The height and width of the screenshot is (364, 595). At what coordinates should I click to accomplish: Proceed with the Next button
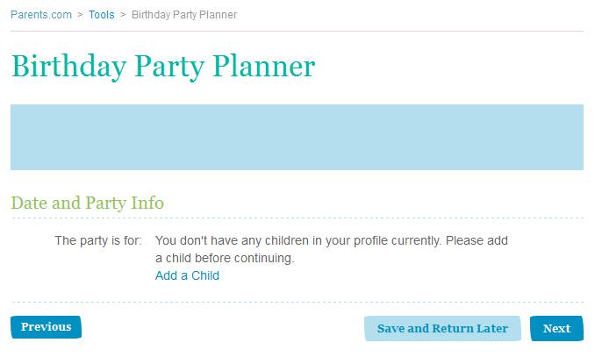[x=556, y=329]
